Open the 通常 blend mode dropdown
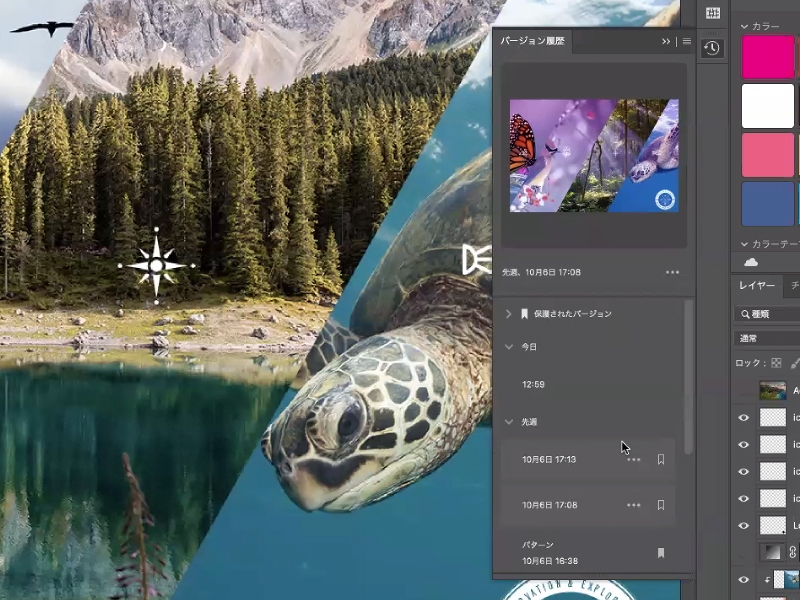The height and width of the screenshot is (600, 800). (767, 338)
